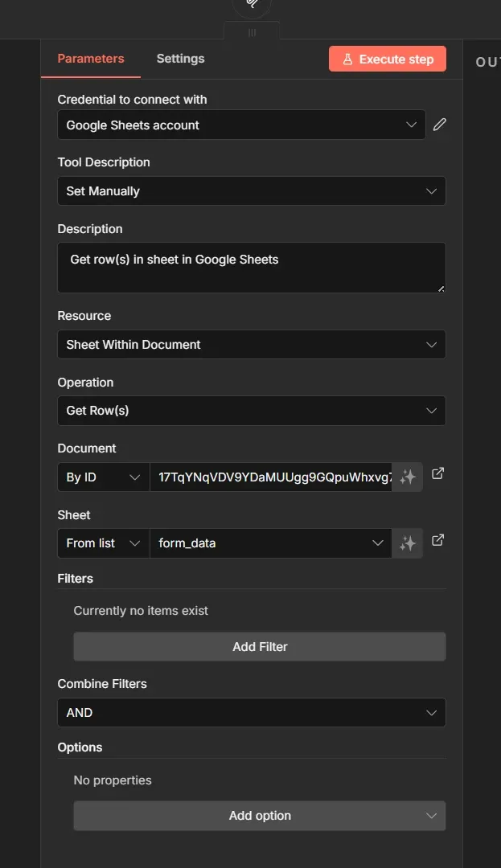Click the AI sparkle icon beside Document ID
The height and width of the screenshot is (868, 501).
(407, 476)
